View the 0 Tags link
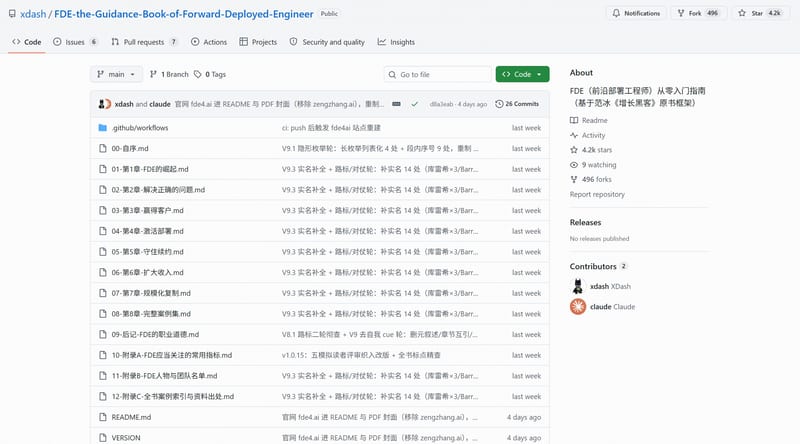Screen dimensions: 800x444 point(210,74)
